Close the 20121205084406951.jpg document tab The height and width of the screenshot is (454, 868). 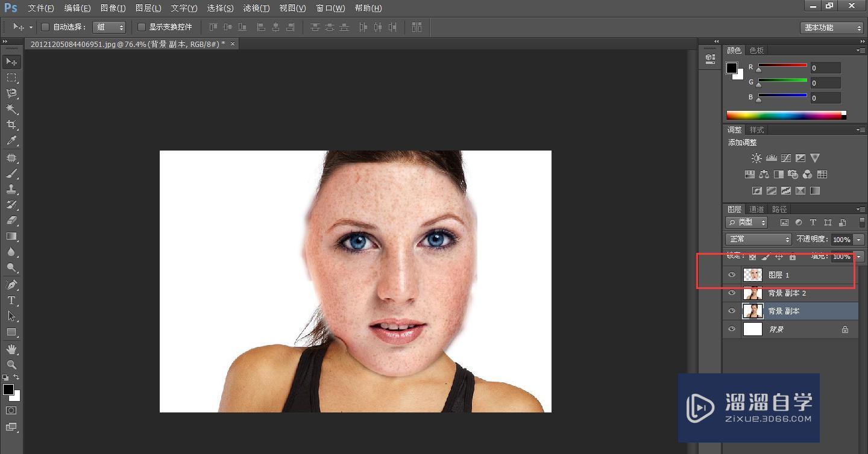[233, 43]
